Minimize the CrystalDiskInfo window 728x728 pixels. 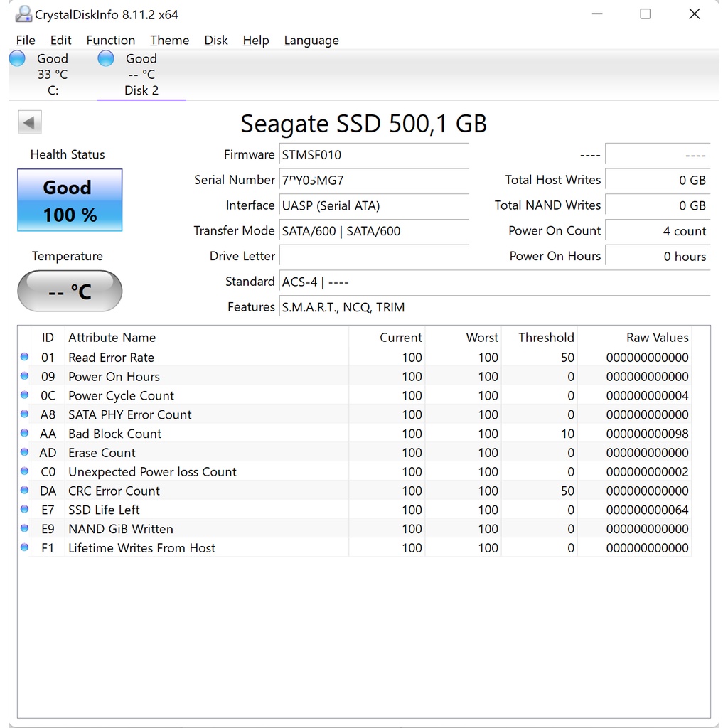(597, 14)
